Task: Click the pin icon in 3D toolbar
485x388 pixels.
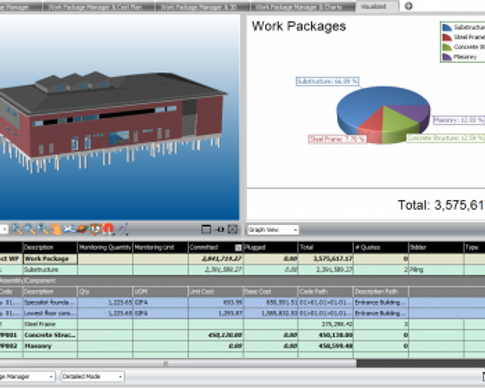Action: point(220,229)
